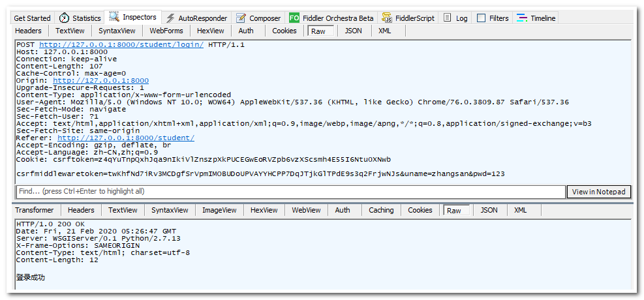The height and width of the screenshot is (300, 644).
Task: Select request Cookies inspector tab
Action: (284, 31)
